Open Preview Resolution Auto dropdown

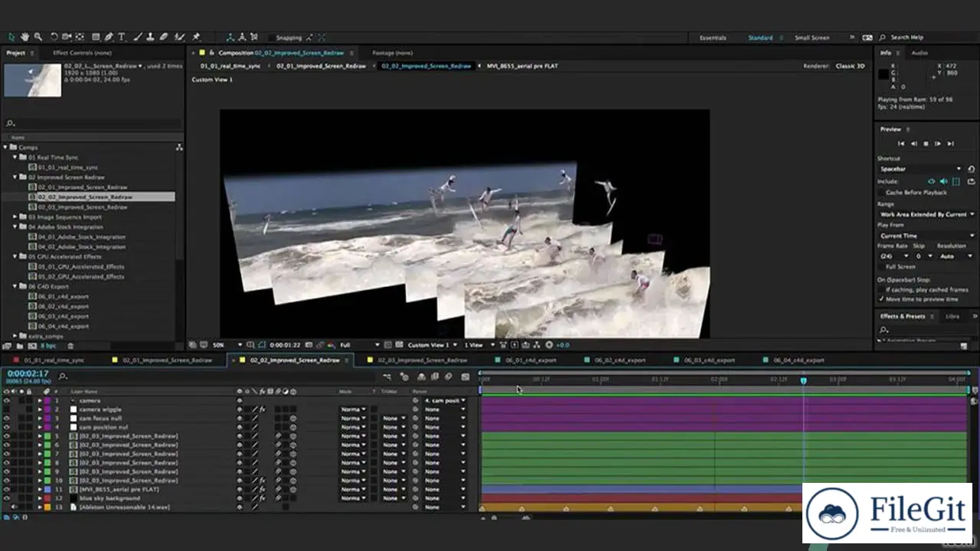click(x=955, y=256)
